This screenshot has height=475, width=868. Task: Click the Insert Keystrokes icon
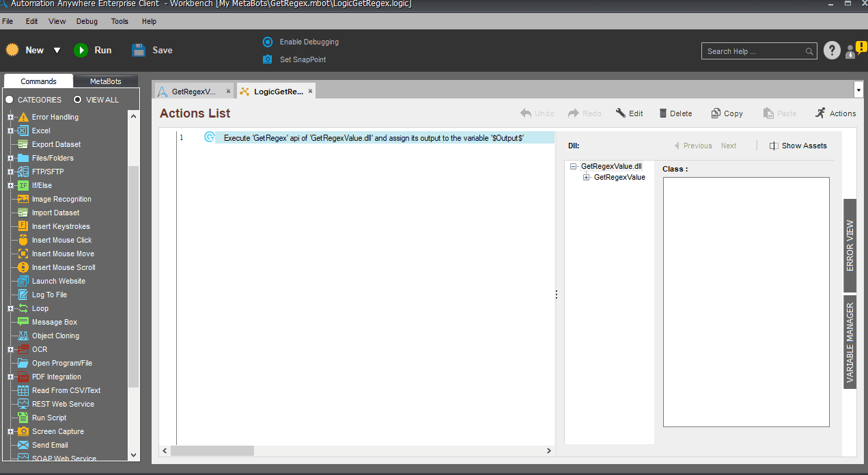tap(23, 226)
